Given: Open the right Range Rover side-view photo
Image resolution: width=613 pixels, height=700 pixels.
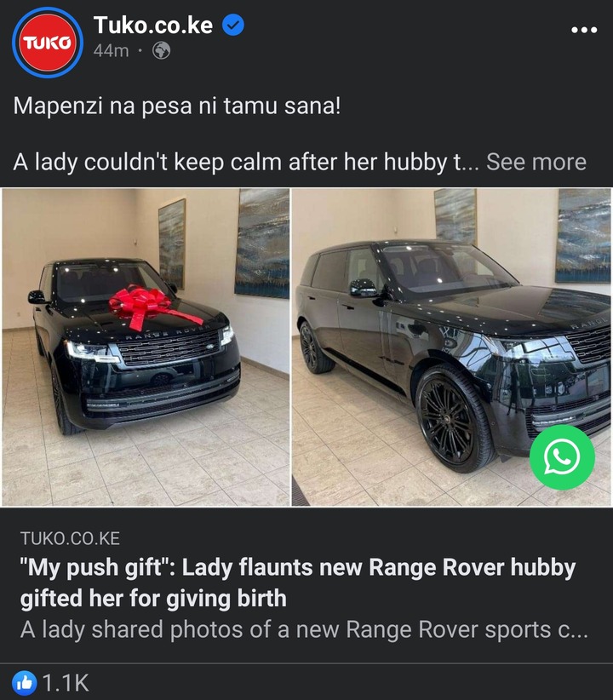Looking at the screenshot, I should (451, 347).
